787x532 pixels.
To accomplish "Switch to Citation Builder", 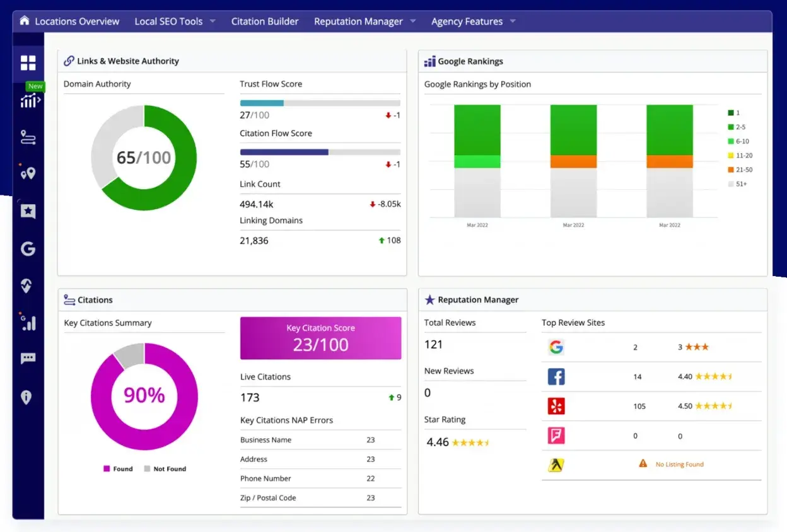I will coord(265,21).
